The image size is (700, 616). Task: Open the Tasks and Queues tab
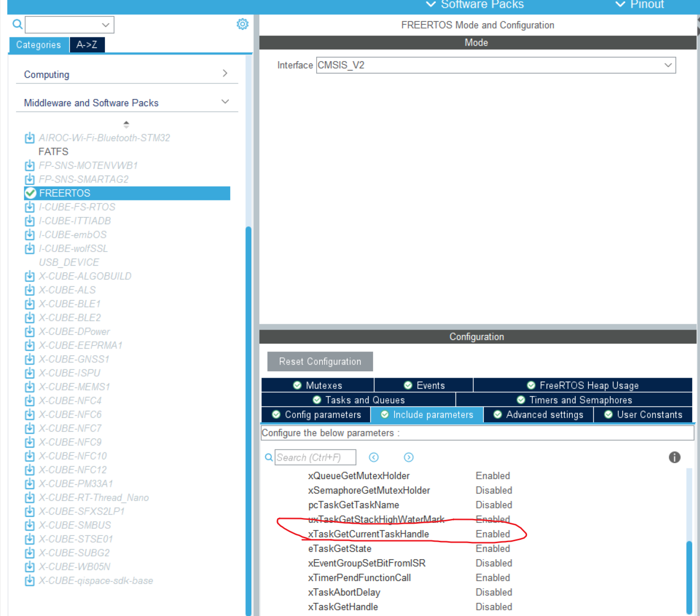359,400
